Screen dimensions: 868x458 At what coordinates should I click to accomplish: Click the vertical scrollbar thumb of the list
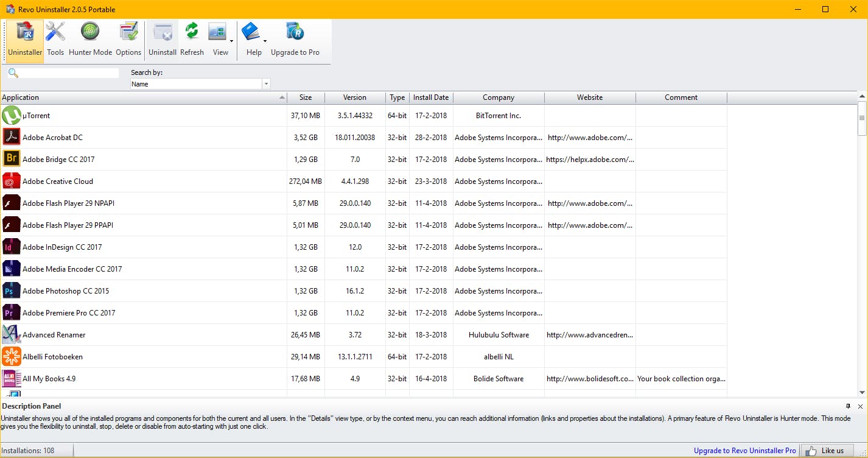click(x=862, y=119)
